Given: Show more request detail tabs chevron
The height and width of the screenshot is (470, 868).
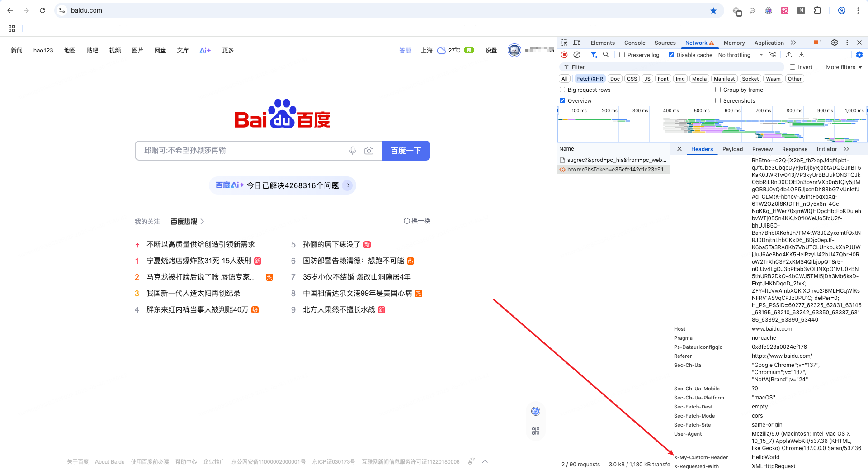Looking at the screenshot, I should pos(846,149).
